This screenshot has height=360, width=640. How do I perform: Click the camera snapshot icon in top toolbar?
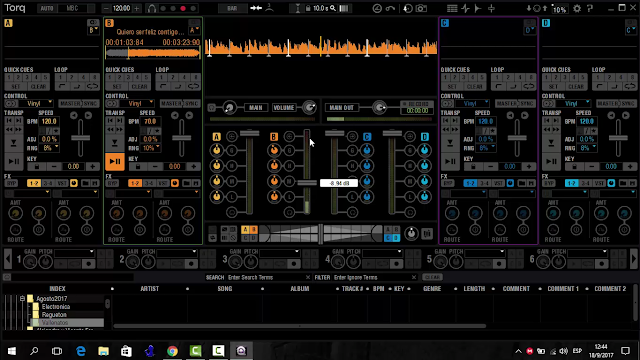point(421,8)
